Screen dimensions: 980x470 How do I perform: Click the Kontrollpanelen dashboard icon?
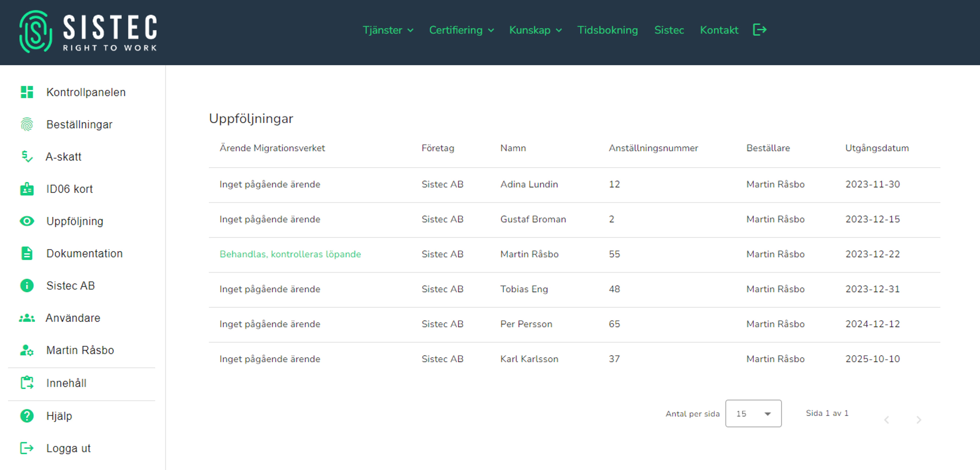pyautogui.click(x=27, y=92)
